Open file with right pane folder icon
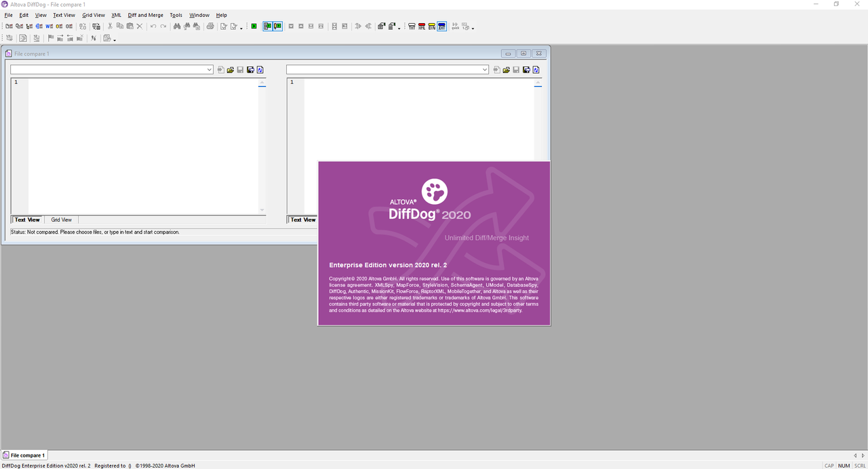 [507, 70]
